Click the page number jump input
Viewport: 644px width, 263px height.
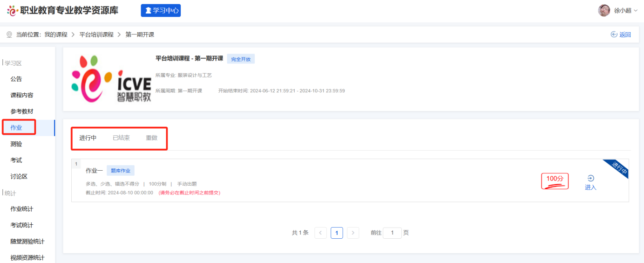(392, 233)
